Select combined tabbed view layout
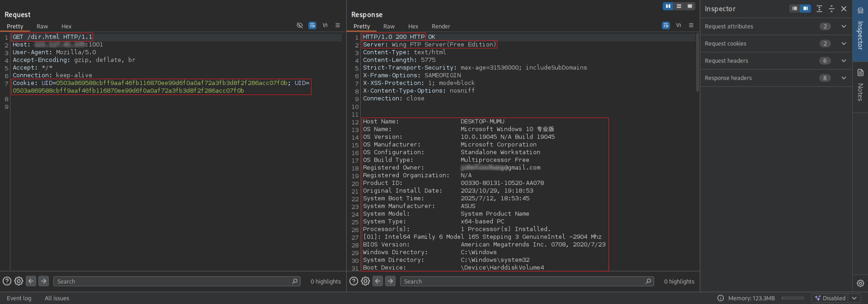The height and width of the screenshot is (304, 868). [x=689, y=6]
